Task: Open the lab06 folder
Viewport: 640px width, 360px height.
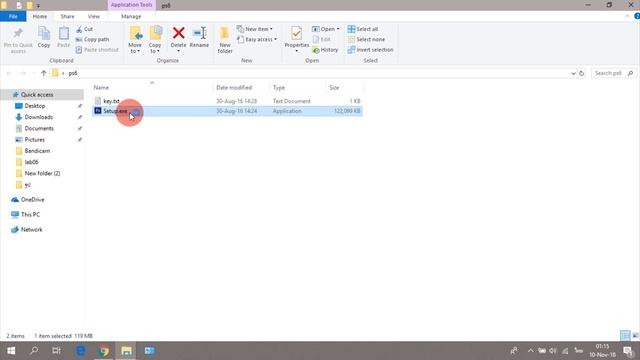Action: tap(31, 162)
